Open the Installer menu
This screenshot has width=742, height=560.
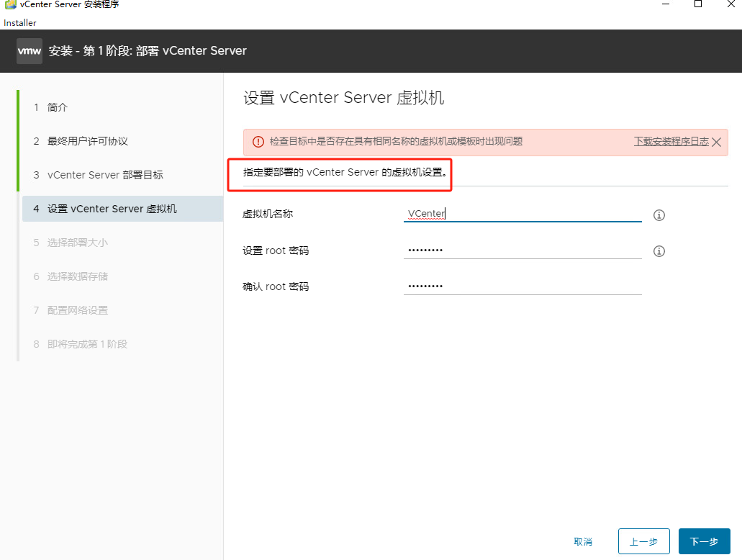[20, 23]
